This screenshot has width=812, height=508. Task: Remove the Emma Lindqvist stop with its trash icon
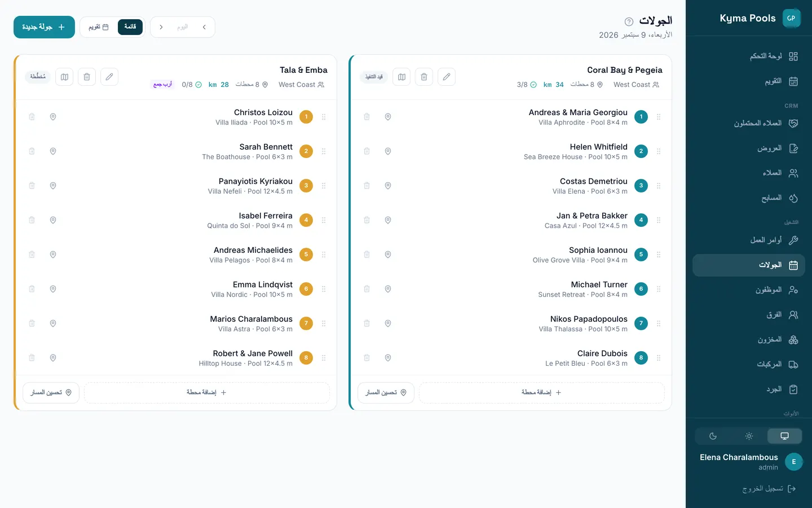(x=32, y=289)
